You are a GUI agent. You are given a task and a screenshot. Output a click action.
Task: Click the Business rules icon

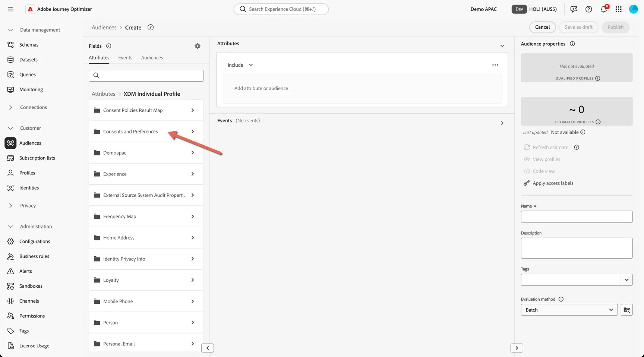[x=10, y=256]
